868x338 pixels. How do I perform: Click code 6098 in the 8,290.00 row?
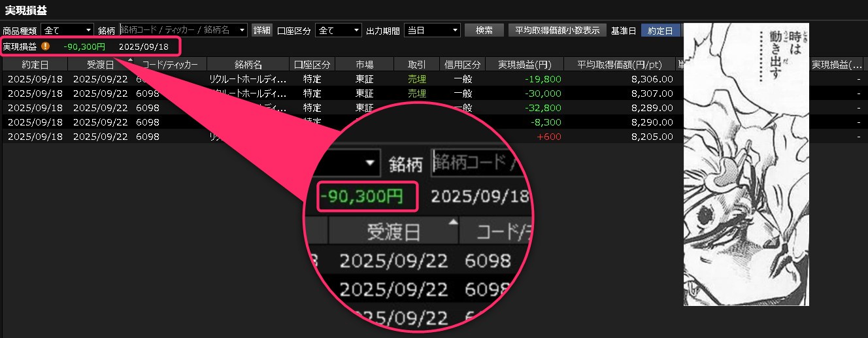tap(146, 122)
